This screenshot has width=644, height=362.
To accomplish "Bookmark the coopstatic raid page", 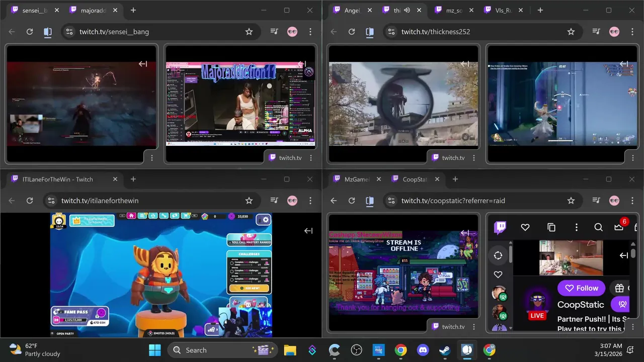I will [x=571, y=201].
